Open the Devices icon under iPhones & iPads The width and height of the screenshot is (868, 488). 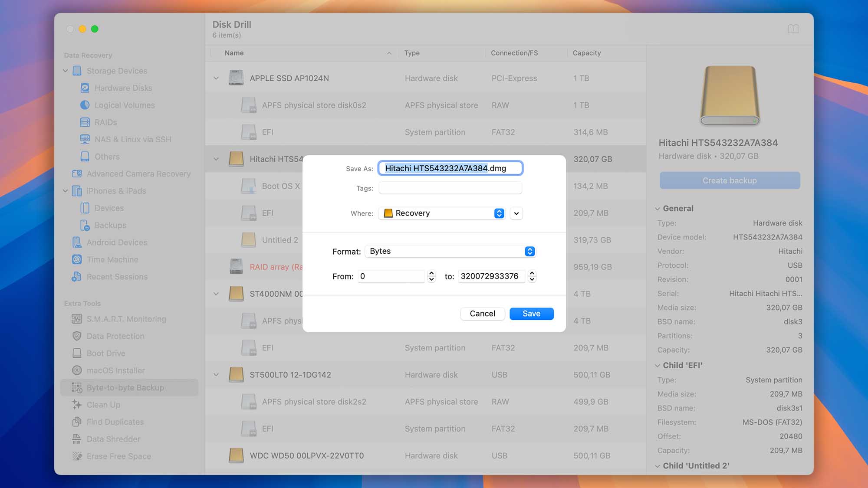[x=85, y=208]
